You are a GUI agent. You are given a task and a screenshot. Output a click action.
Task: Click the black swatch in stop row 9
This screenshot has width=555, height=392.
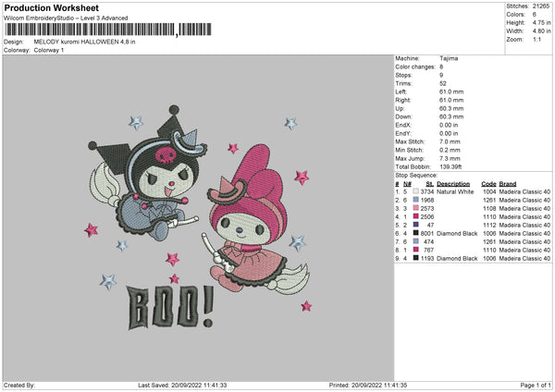(x=416, y=258)
